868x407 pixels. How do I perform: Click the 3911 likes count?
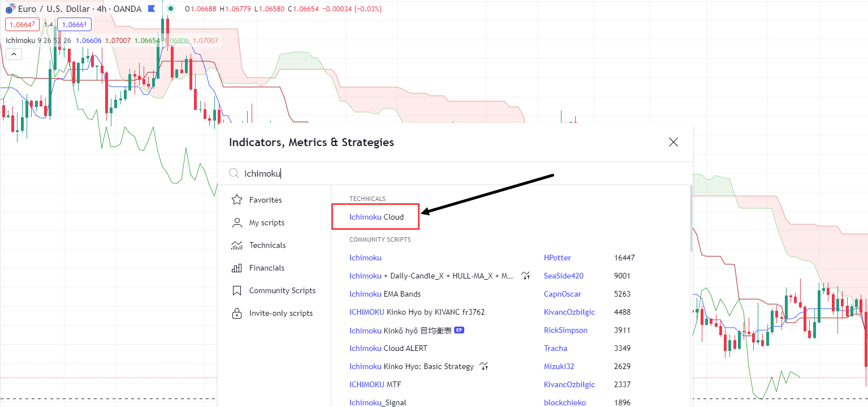tap(622, 330)
